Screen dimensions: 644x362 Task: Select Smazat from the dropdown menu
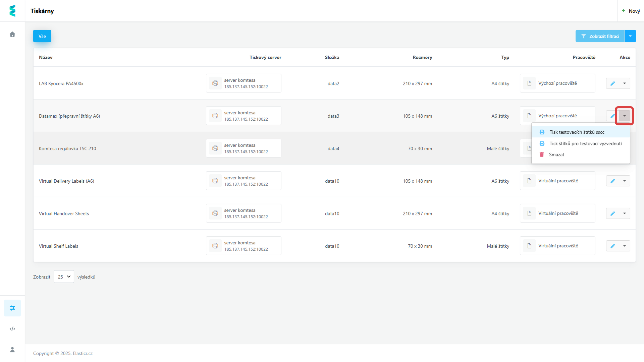click(556, 155)
